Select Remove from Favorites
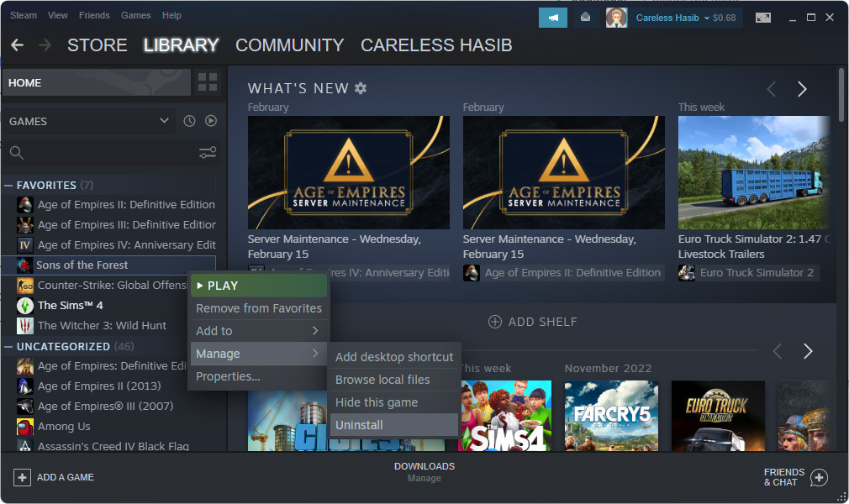Image resolution: width=849 pixels, height=504 pixels. click(259, 308)
